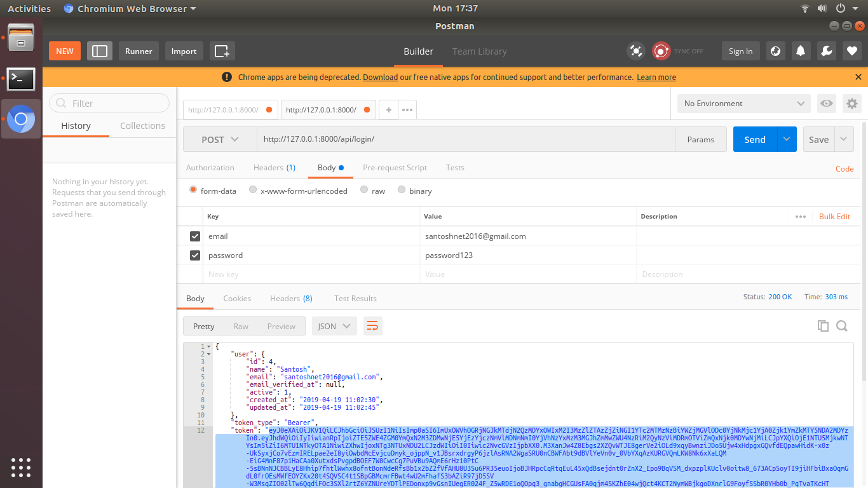Image resolution: width=868 pixels, height=488 pixels.
Task: Switch response view to Preview
Action: (x=281, y=326)
